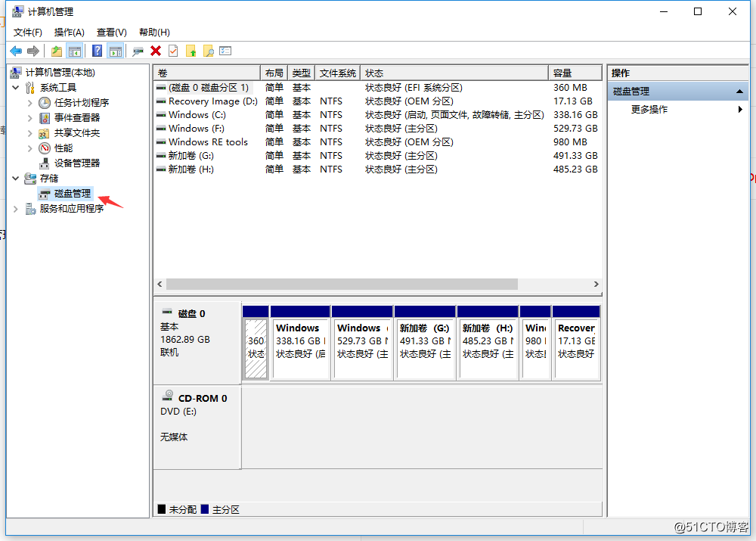Click the Services and Applications icon
Viewport: 756px width, 541px height.
coord(30,209)
